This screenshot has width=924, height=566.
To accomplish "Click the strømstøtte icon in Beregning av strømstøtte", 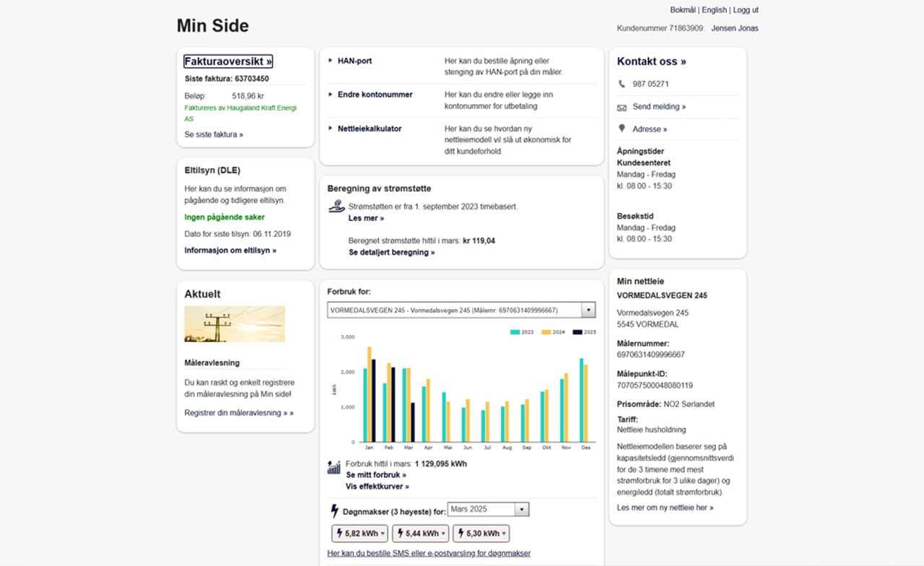I will coord(336,205).
